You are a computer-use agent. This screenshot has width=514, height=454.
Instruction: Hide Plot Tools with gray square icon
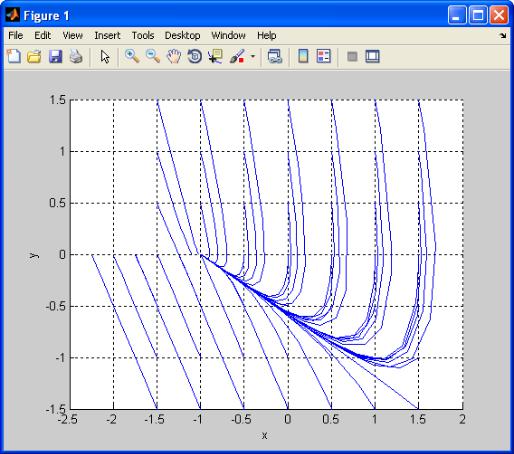coord(352,56)
